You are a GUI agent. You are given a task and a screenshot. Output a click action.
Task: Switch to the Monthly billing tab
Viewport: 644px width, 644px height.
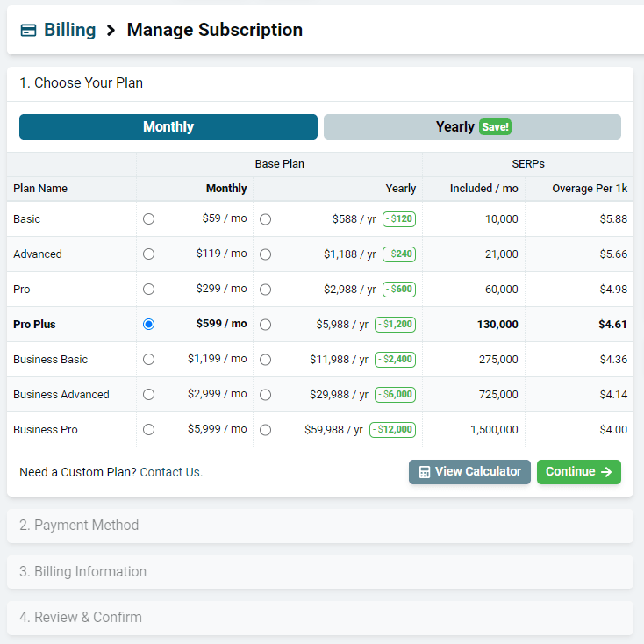[x=168, y=127]
